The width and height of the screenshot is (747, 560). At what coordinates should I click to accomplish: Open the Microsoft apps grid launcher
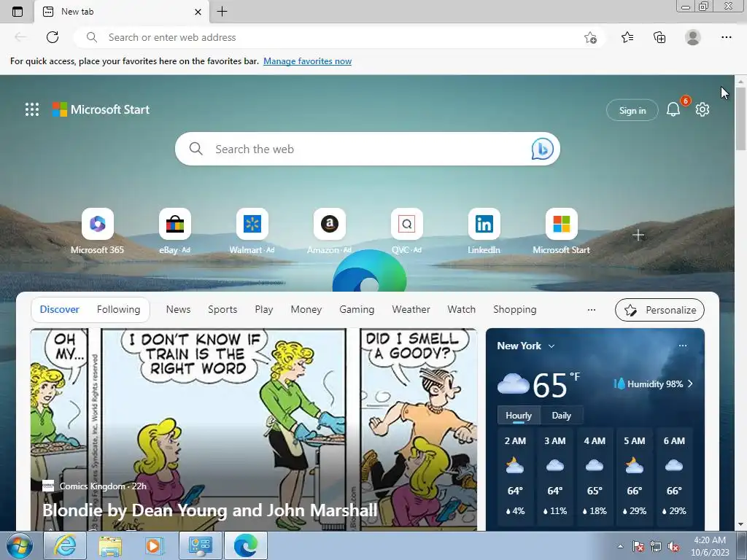pos(32,109)
